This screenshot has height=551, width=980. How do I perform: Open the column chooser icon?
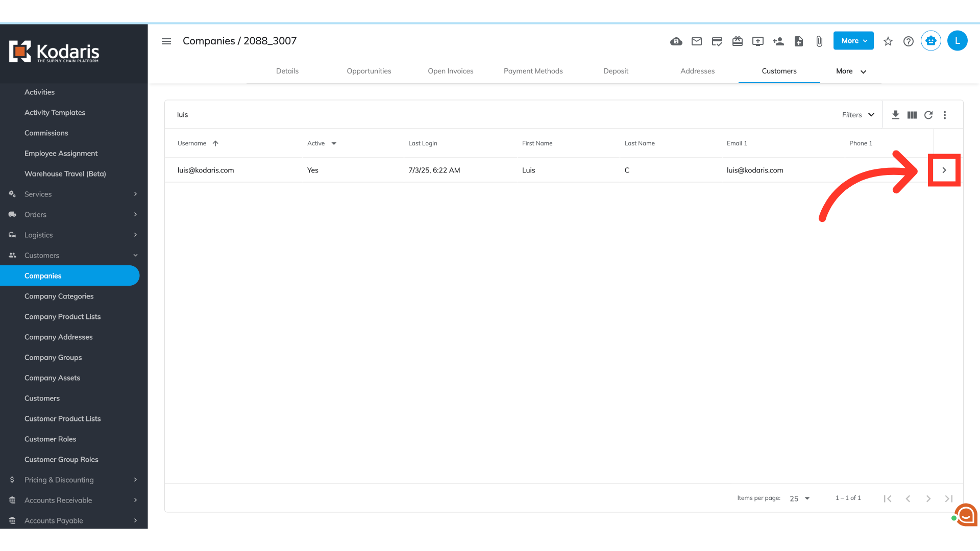(912, 115)
